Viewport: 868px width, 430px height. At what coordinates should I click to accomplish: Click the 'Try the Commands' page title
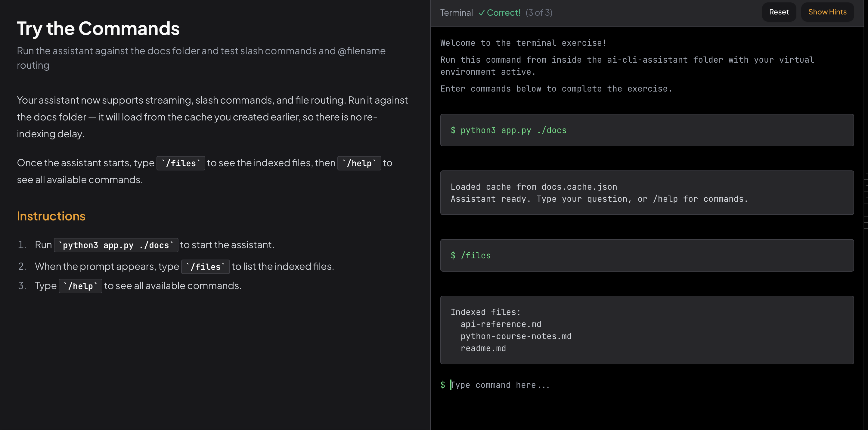click(98, 28)
